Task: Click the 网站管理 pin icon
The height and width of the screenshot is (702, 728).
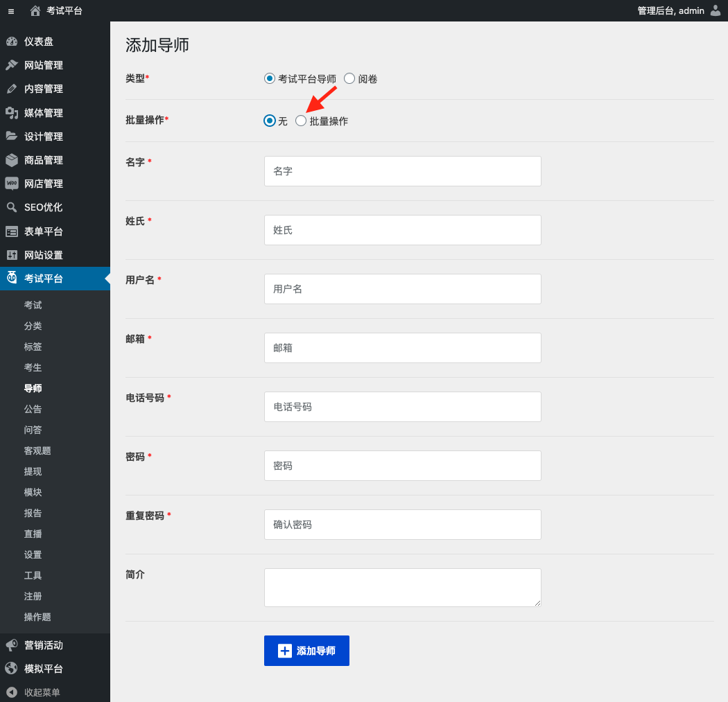Action: [x=12, y=65]
